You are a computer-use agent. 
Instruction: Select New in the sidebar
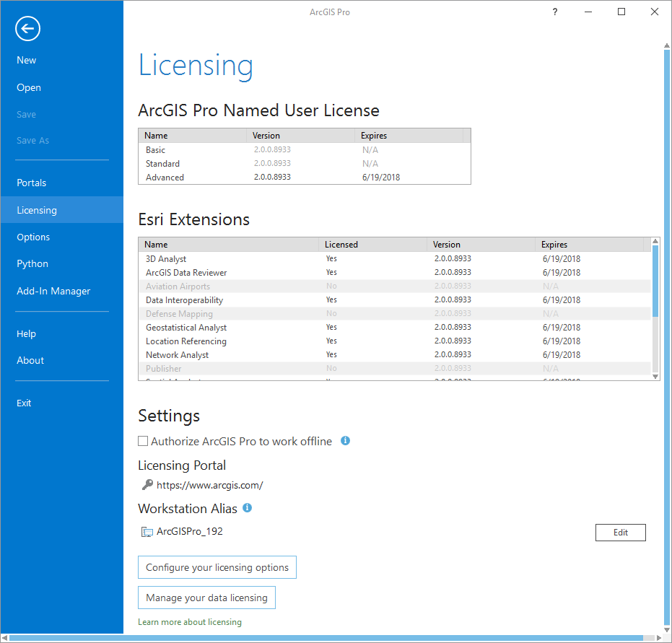tap(27, 61)
